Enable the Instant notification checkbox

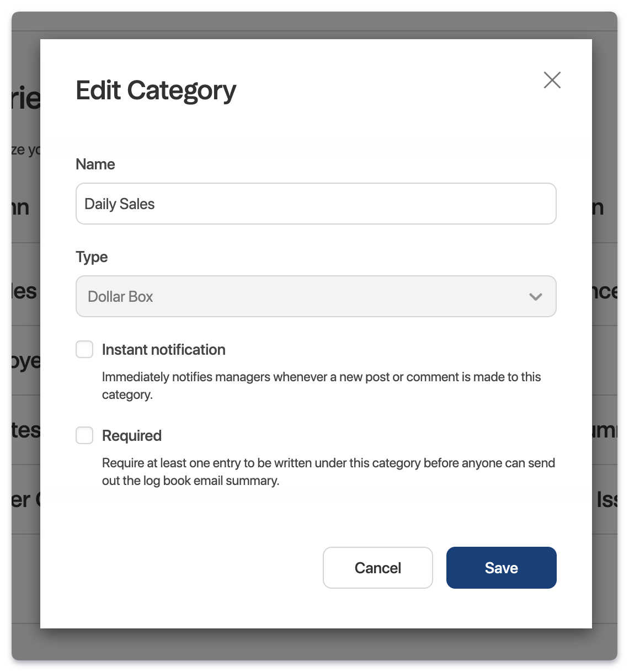pos(84,349)
